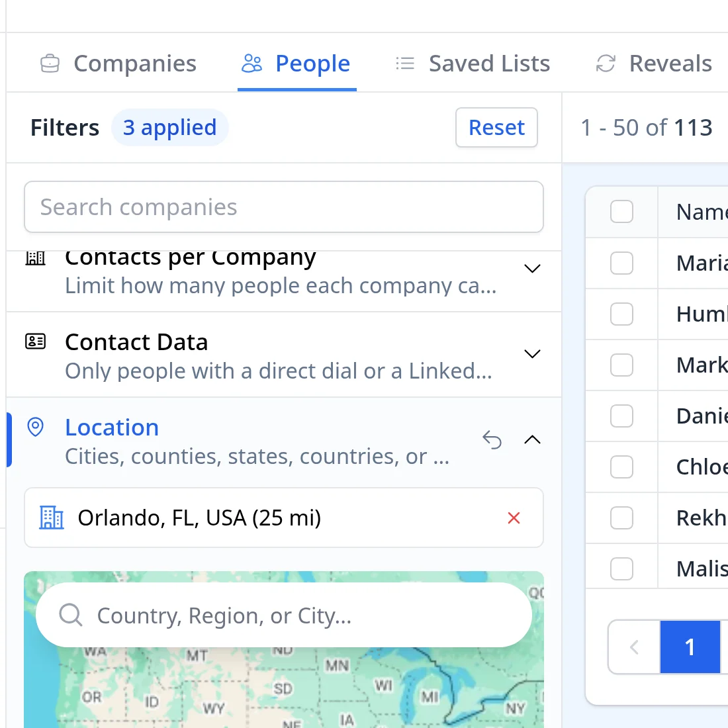Tick the checkbox for the Mark row
Screen dimensions: 728x728
621,365
